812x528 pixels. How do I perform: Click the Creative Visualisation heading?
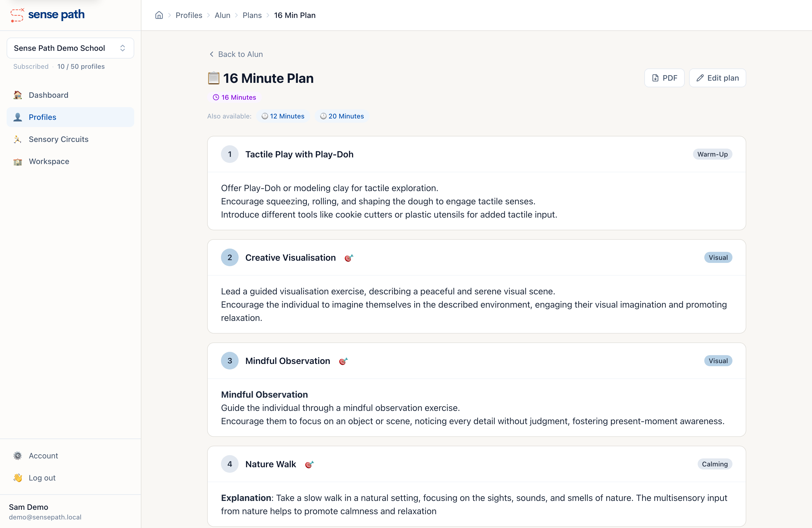click(290, 258)
